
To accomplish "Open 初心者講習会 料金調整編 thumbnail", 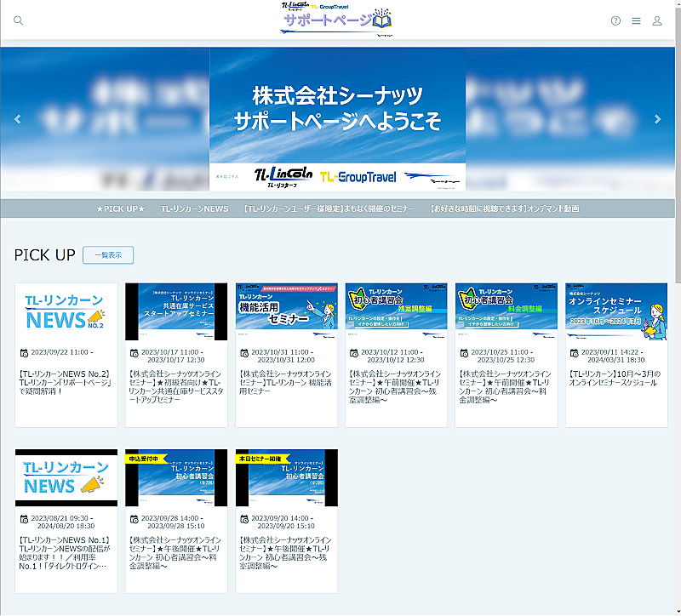I will point(506,311).
